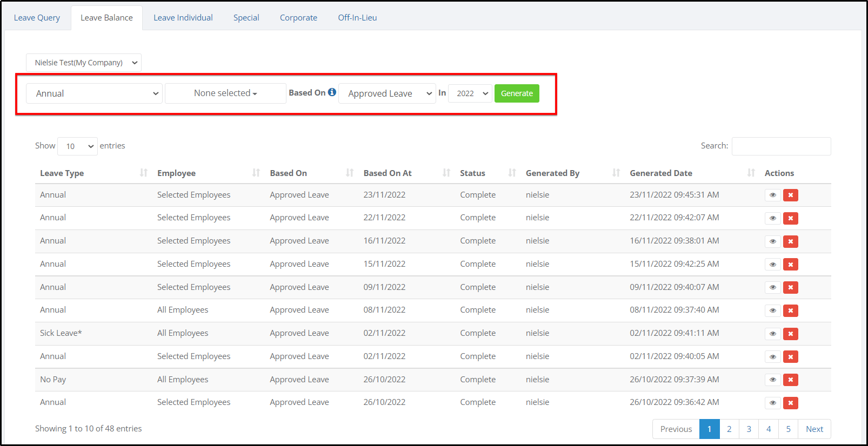This screenshot has height=446, width=868.
Task: Focus the Search input field
Action: tap(781, 146)
